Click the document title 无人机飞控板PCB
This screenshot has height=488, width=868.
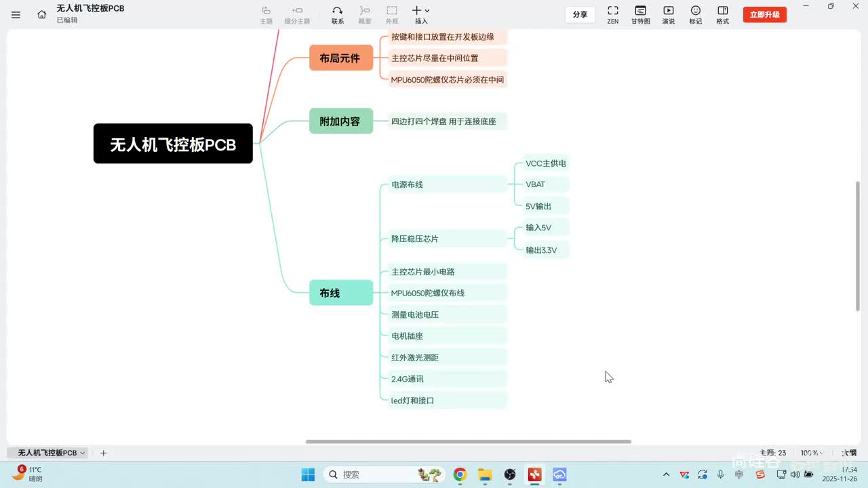point(90,9)
